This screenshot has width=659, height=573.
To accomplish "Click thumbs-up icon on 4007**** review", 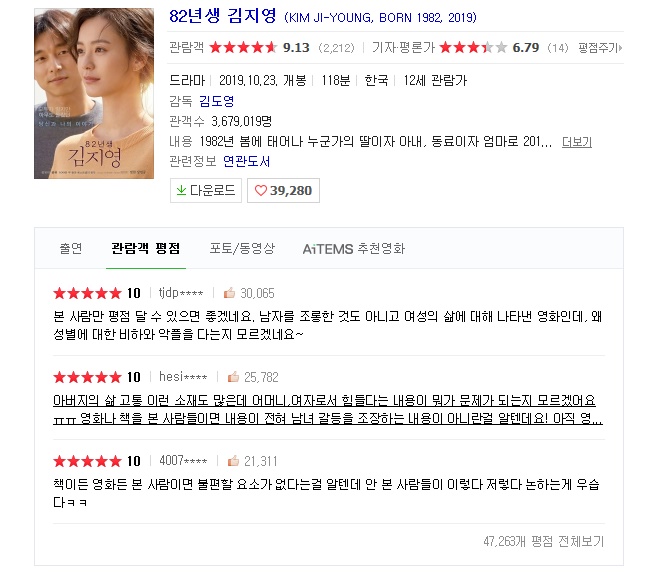I will coord(233,461).
